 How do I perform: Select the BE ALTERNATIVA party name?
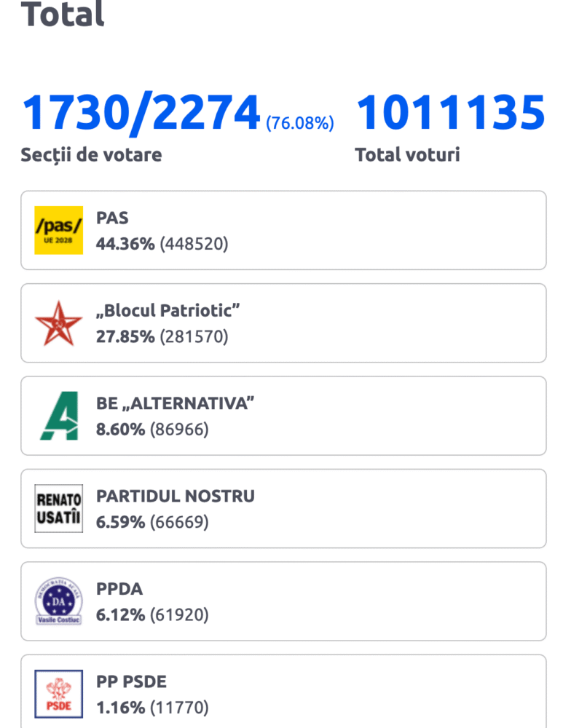[175, 403]
